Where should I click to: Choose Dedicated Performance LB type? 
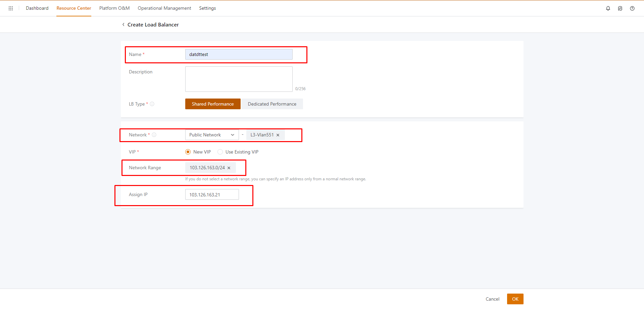point(272,104)
